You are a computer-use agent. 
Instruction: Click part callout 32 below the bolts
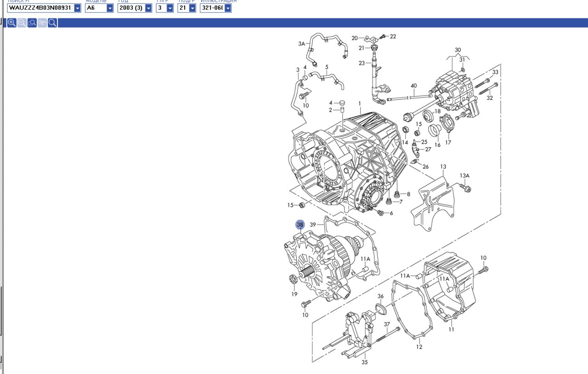tap(490, 98)
